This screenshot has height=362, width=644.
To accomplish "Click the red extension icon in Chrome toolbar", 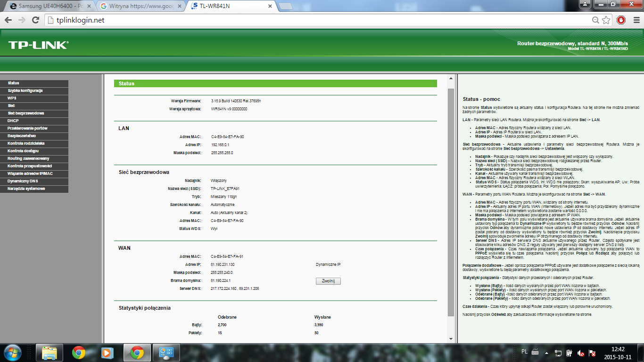I will (621, 20).
